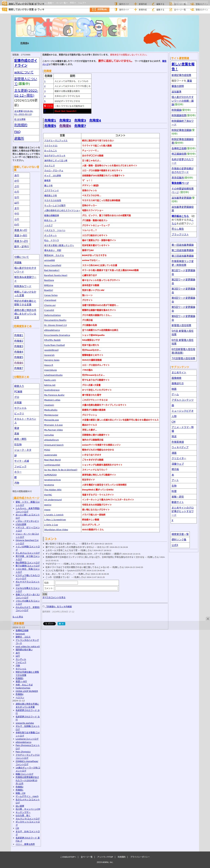Close the ad banner with the X icon

[208, 619]
